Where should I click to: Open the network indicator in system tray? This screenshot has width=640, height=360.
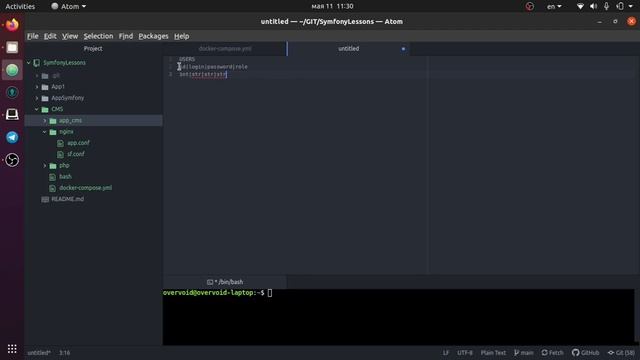point(580,6)
